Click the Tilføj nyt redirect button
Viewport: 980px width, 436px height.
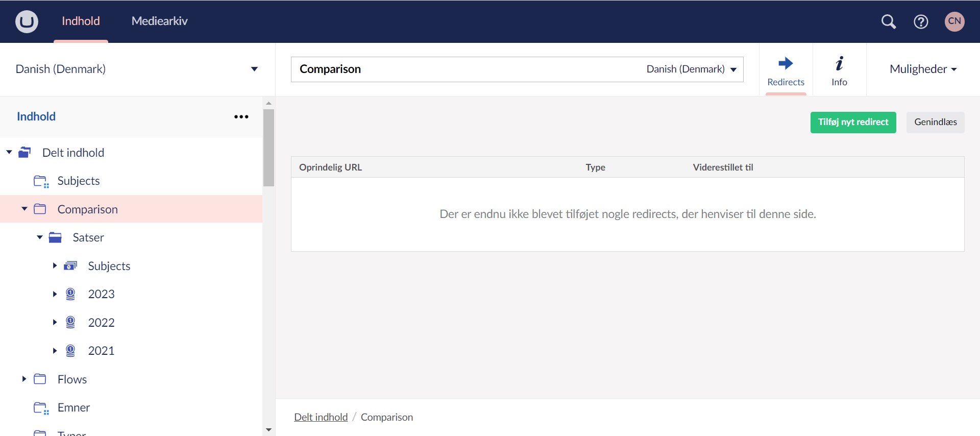click(853, 122)
